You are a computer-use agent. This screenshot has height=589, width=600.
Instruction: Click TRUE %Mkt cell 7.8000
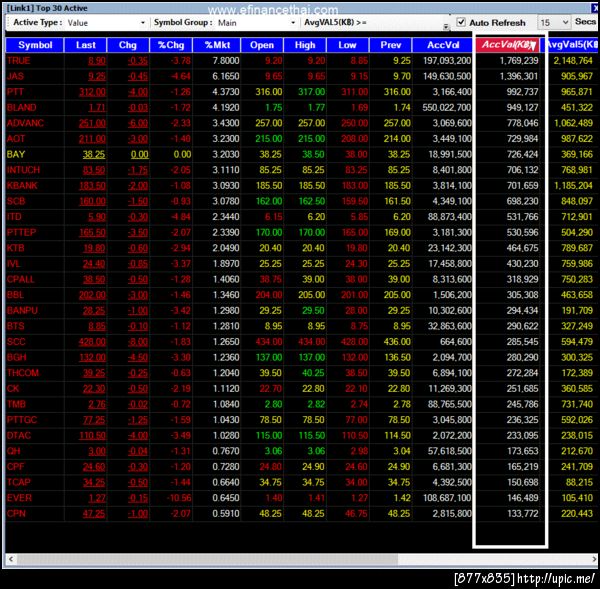pos(226,60)
